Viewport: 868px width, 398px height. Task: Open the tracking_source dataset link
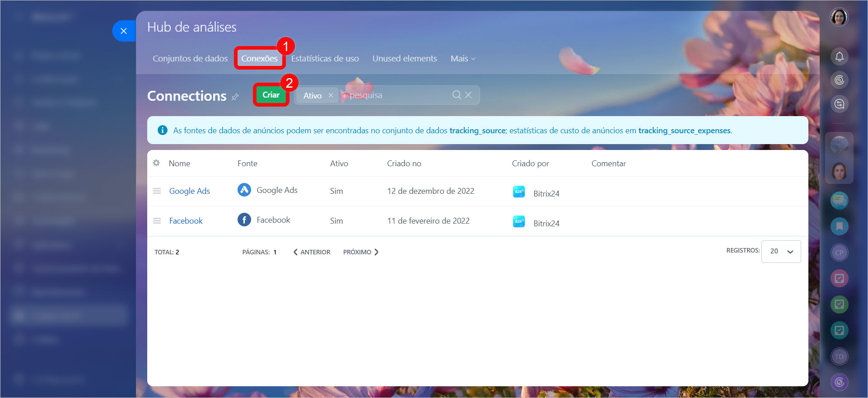click(x=477, y=131)
